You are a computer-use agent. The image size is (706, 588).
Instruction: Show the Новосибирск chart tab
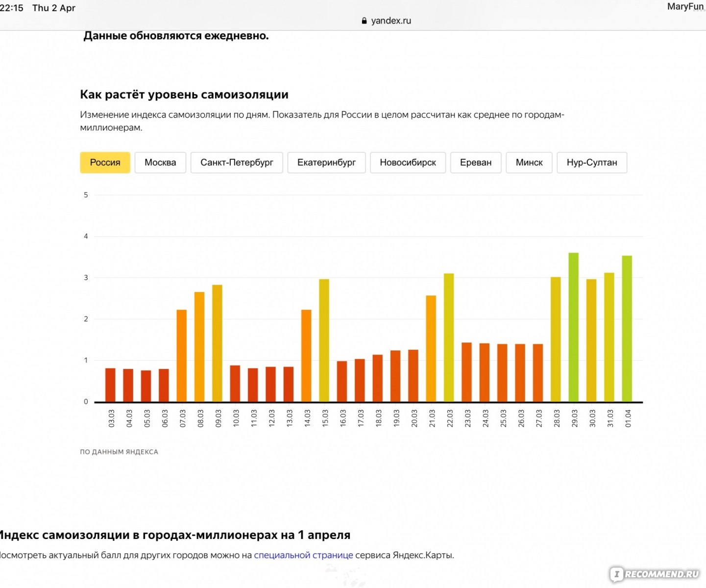408,163
